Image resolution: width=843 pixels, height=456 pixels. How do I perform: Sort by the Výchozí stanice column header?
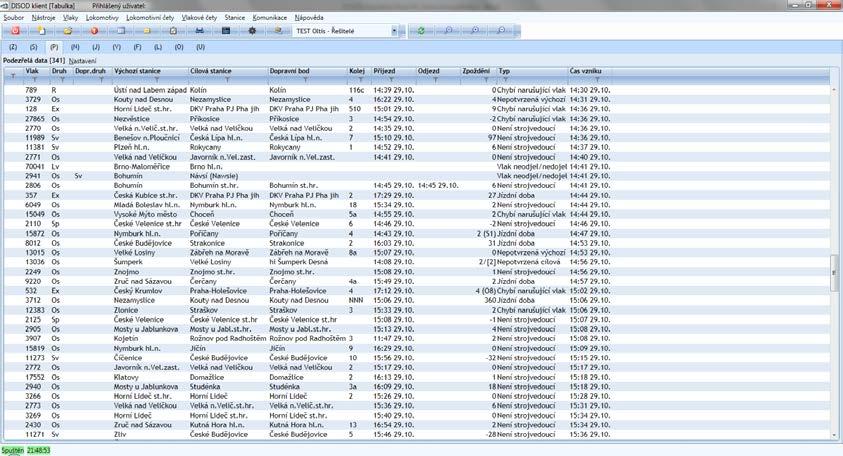point(137,71)
